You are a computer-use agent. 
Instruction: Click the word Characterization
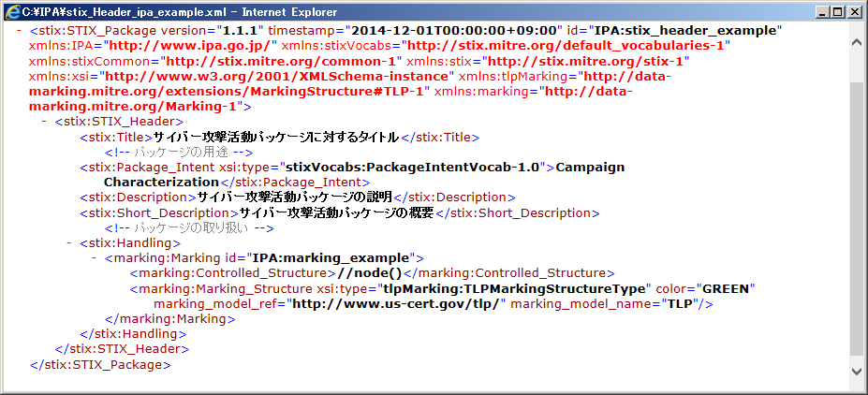(162, 182)
